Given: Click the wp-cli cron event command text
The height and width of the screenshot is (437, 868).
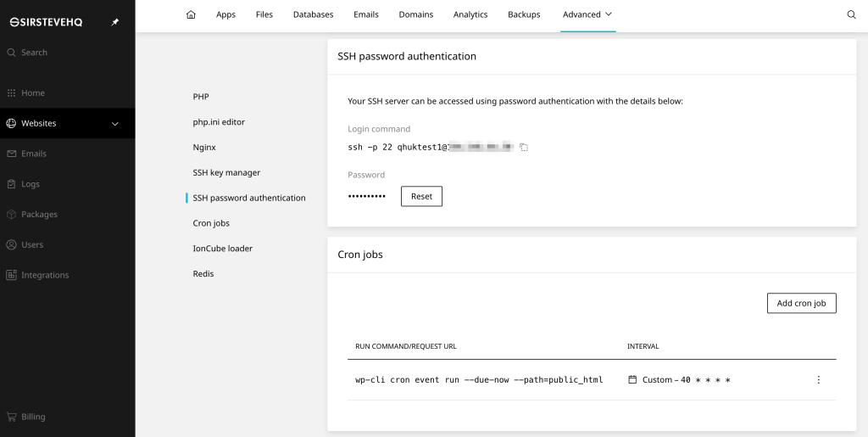Looking at the screenshot, I should pyautogui.click(x=479, y=380).
